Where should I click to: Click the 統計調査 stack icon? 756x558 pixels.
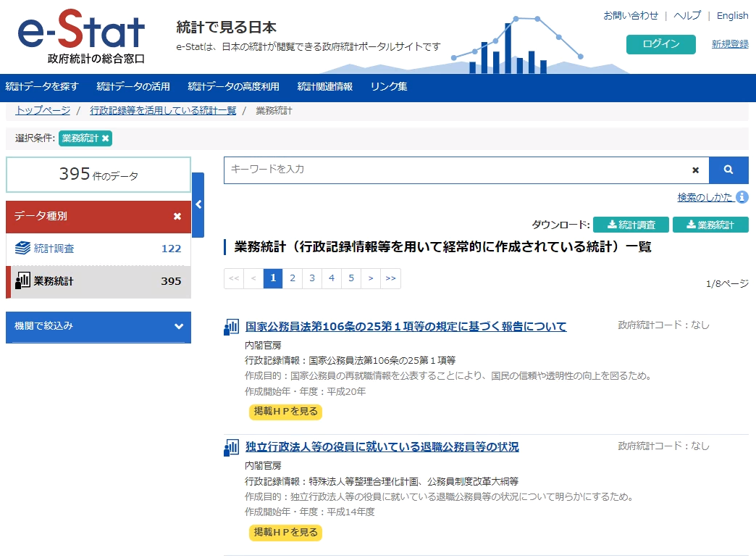22,248
